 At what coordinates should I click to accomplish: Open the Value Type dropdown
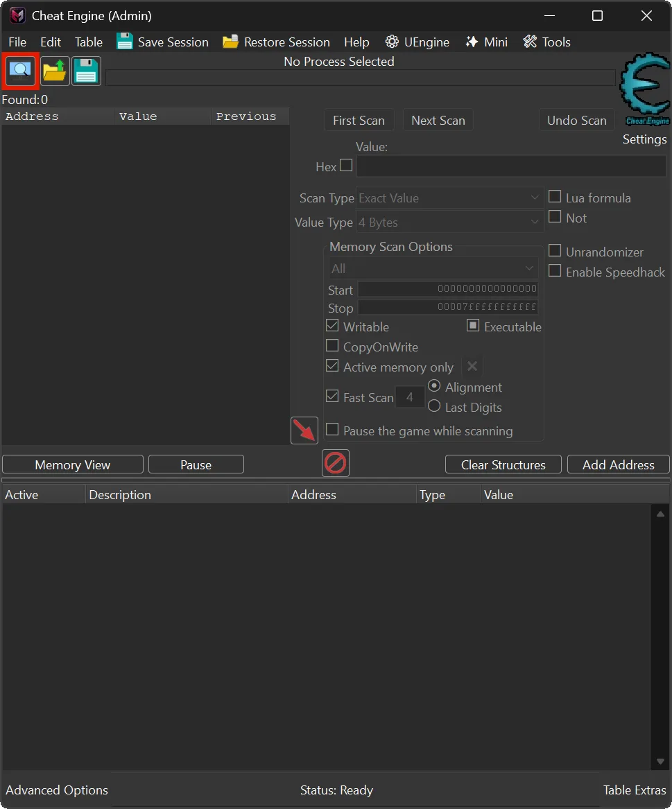point(449,223)
